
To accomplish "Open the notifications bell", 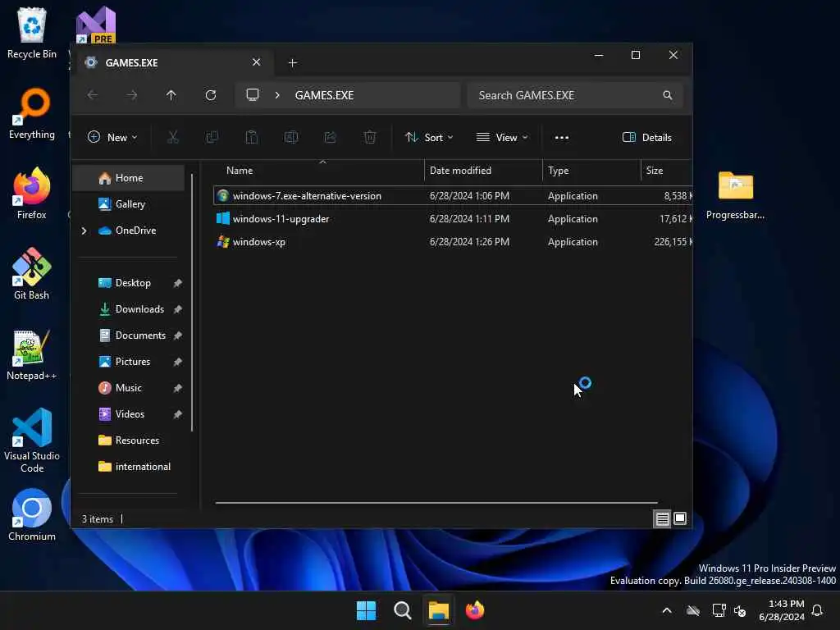I will click(x=817, y=610).
